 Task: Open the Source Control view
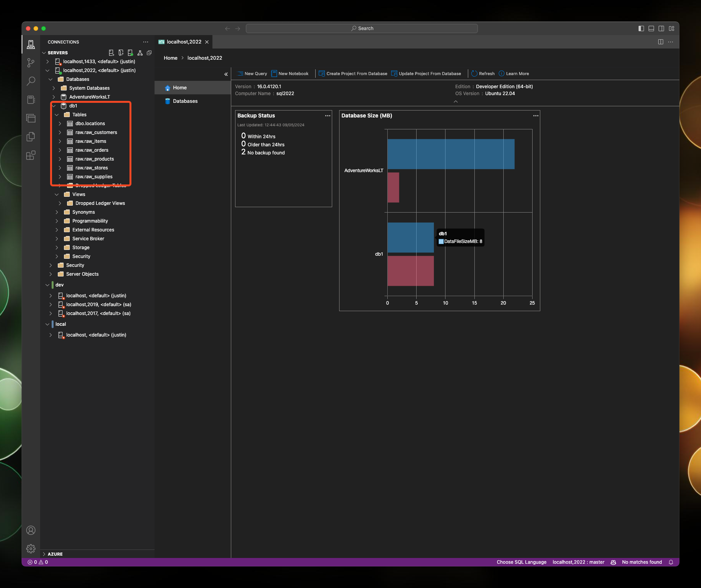coord(31,63)
